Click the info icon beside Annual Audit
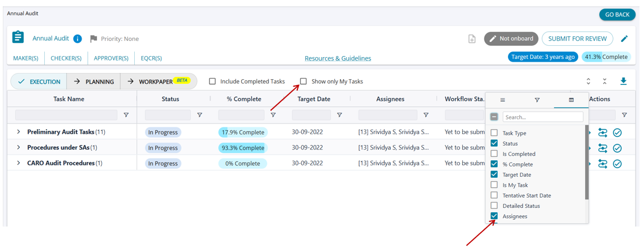Viewport: 644px width, 252px height. tap(78, 39)
